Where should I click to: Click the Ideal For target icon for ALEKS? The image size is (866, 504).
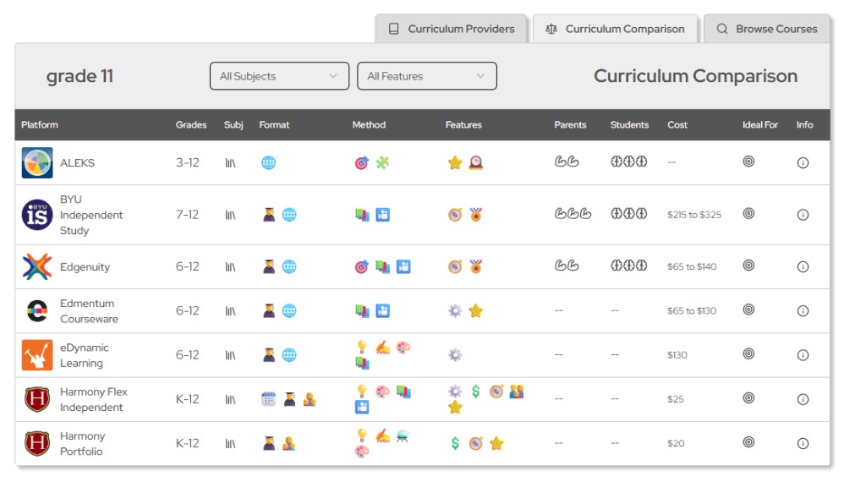pos(748,162)
